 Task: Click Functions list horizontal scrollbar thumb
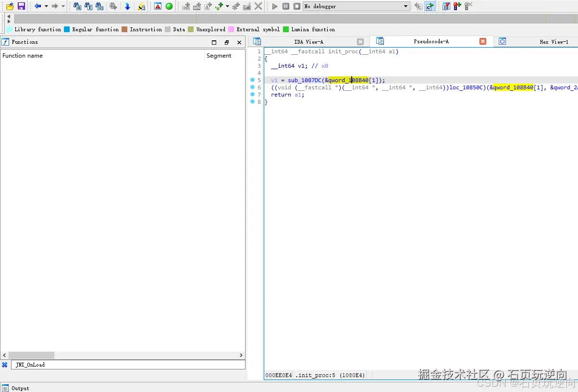pyautogui.click(x=31, y=355)
